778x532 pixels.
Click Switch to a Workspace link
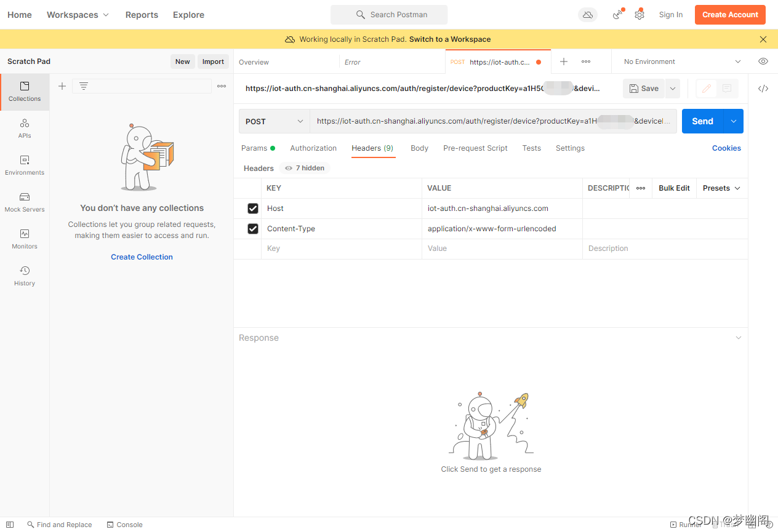[x=450, y=39]
